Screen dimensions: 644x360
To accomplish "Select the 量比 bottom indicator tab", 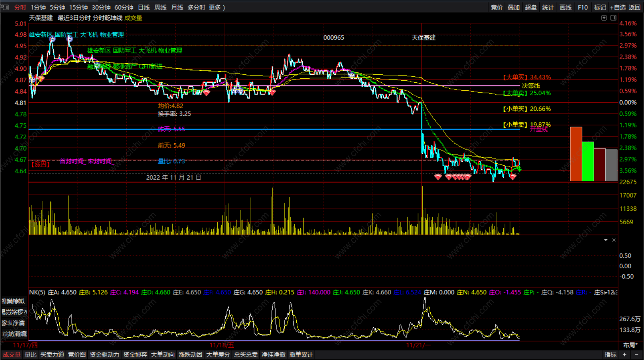I will pyautogui.click(x=30, y=355).
